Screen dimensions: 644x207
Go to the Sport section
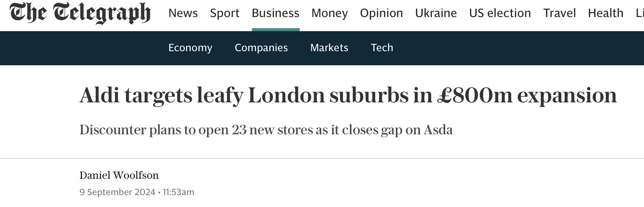coord(224,13)
